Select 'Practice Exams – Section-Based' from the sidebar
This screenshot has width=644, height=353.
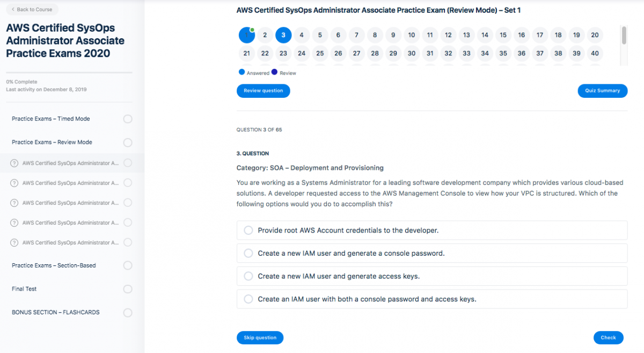[54, 265]
